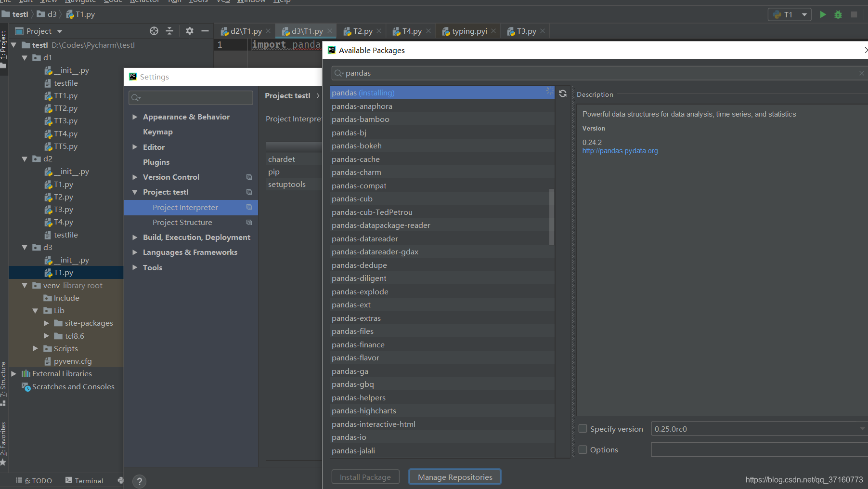Expand the Tools settings section
868x489 pixels.
(x=135, y=268)
